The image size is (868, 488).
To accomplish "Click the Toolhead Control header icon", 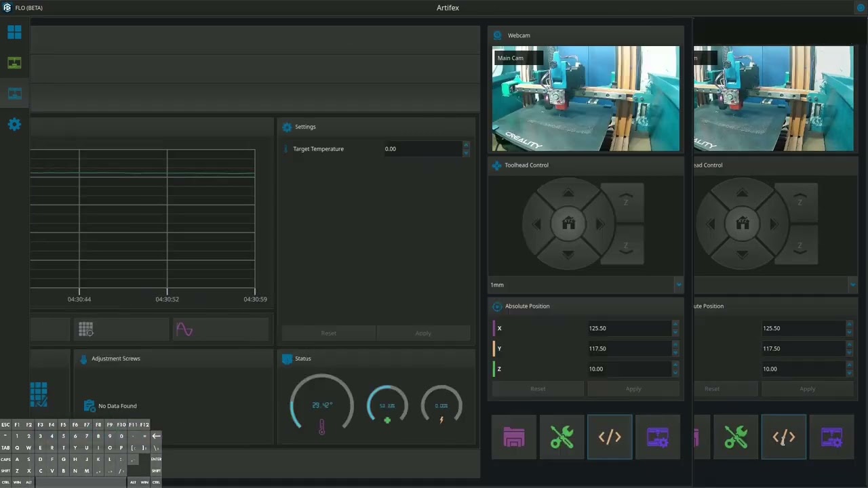I will tap(497, 165).
